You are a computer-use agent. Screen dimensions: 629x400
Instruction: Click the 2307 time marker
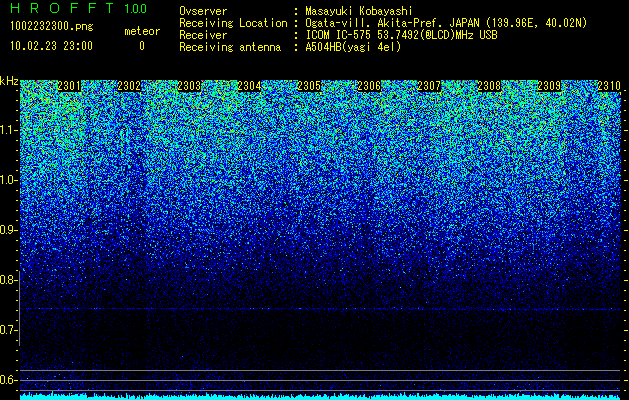[x=429, y=86]
